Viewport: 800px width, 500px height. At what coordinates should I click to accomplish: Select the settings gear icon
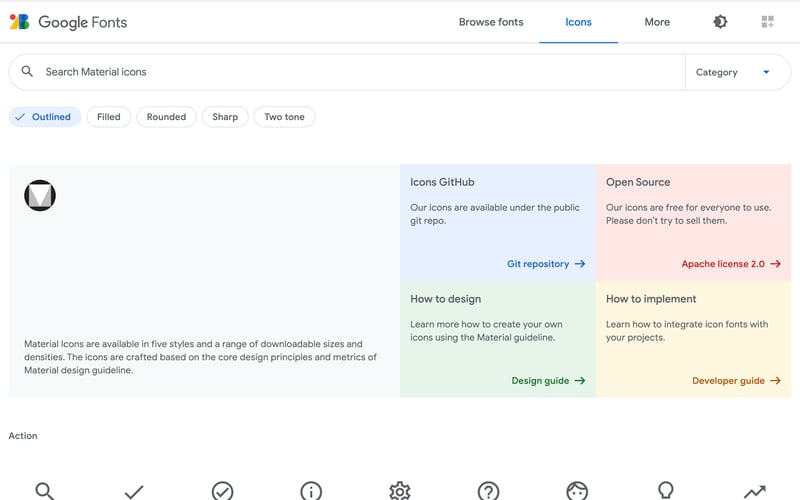(400, 491)
